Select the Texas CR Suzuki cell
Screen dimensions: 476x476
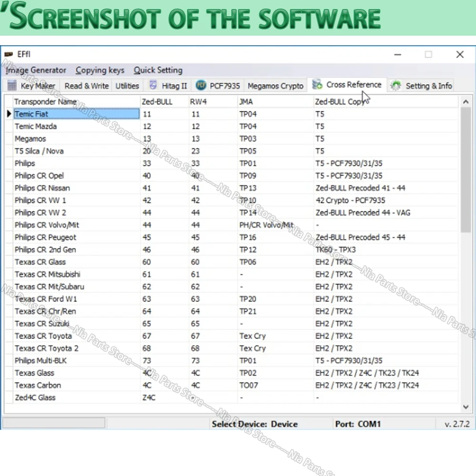77,324
